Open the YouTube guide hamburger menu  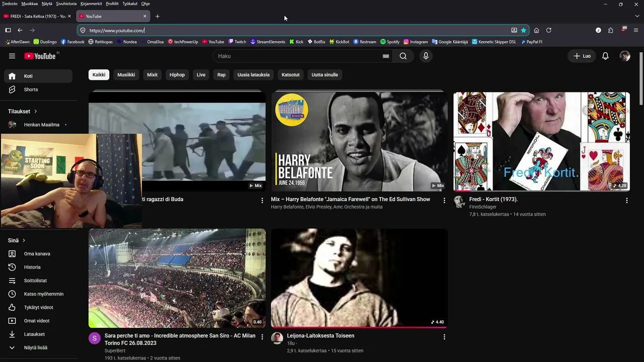pyautogui.click(x=12, y=56)
